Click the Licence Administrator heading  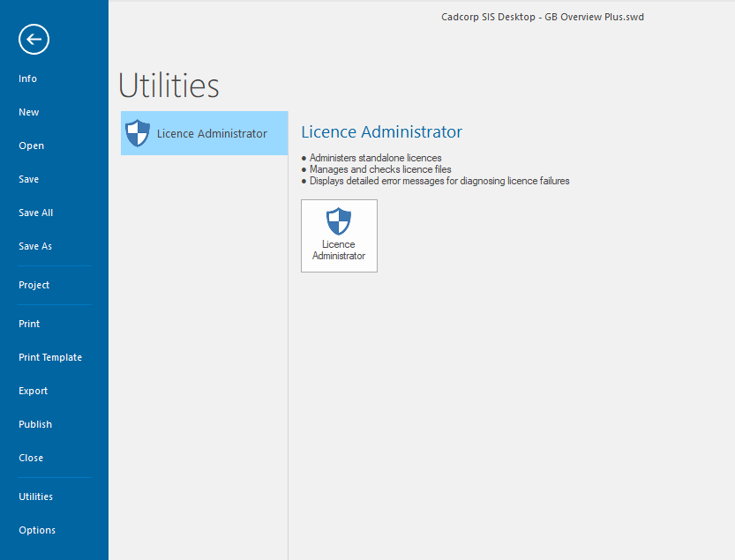coord(381,131)
